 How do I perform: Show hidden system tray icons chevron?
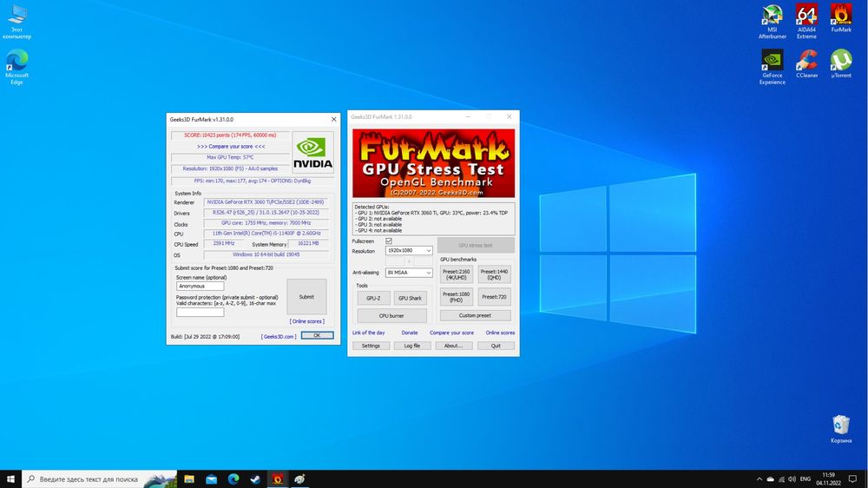759,479
